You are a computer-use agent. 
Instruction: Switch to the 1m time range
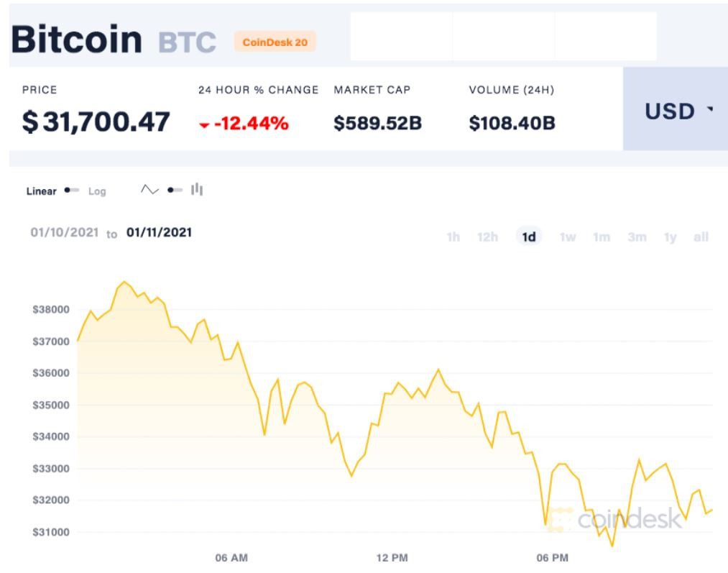coord(602,237)
